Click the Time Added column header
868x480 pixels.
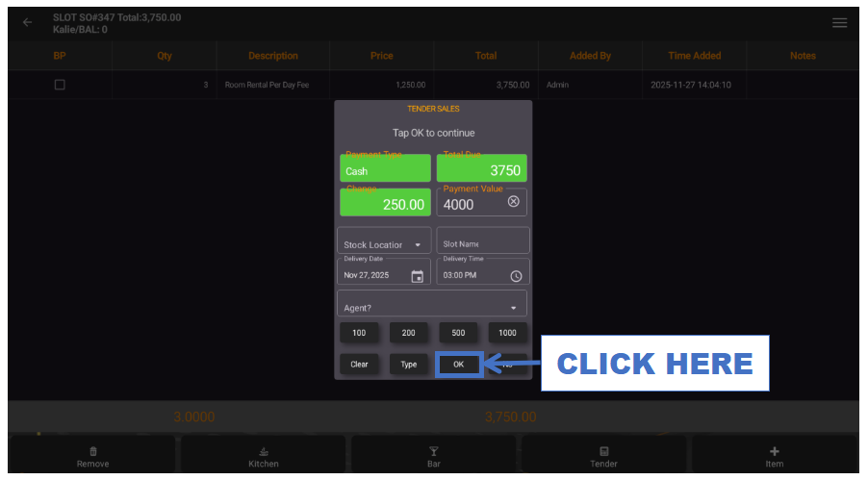pos(694,56)
